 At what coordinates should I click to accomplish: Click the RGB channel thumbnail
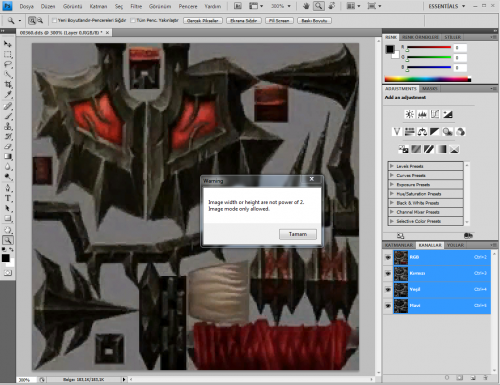click(x=401, y=258)
